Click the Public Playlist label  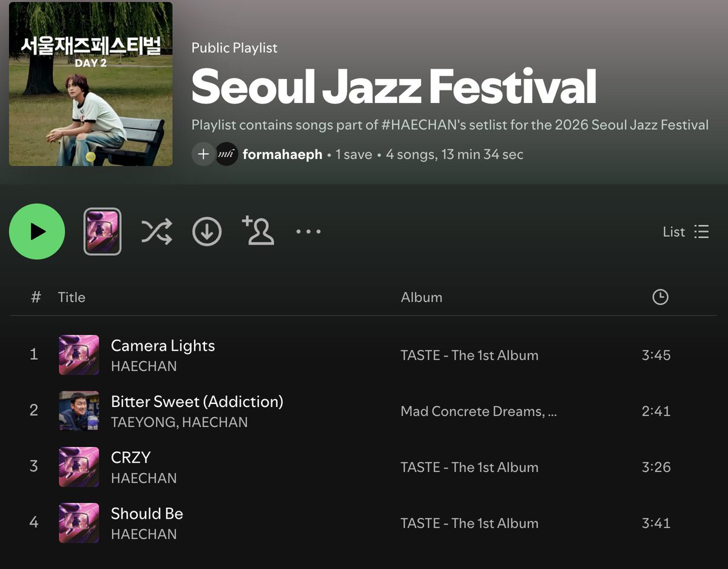tap(235, 48)
